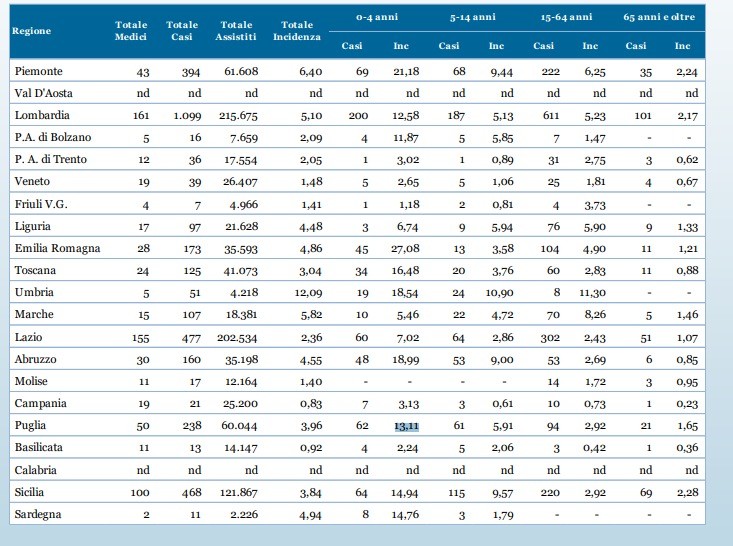Screen dimensions: 733x546
Task: Select the Marche region name
Action: (x=34, y=314)
